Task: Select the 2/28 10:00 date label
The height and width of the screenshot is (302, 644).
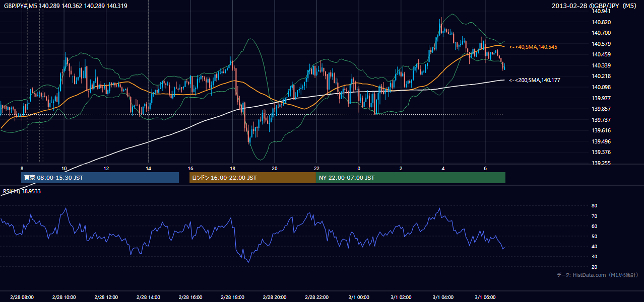Action: click(x=64, y=297)
